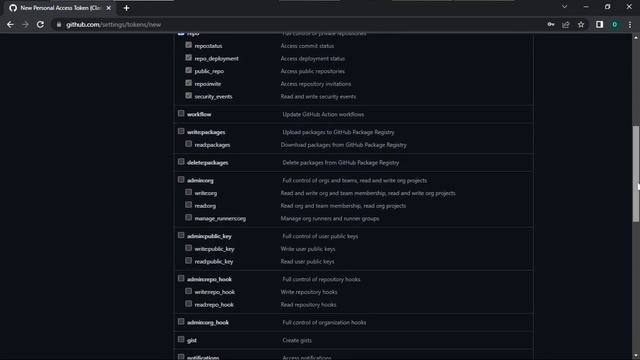640x360 pixels.
Task: Enable the delete:packages checkbox
Action: coord(181,162)
